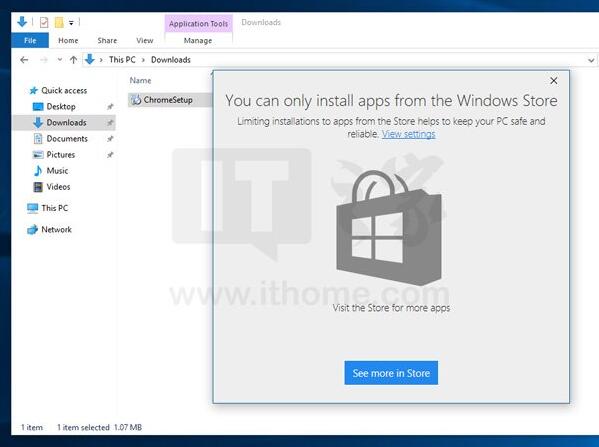Open Desktop in navigation pane
599x447 pixels.
(61, 107)
